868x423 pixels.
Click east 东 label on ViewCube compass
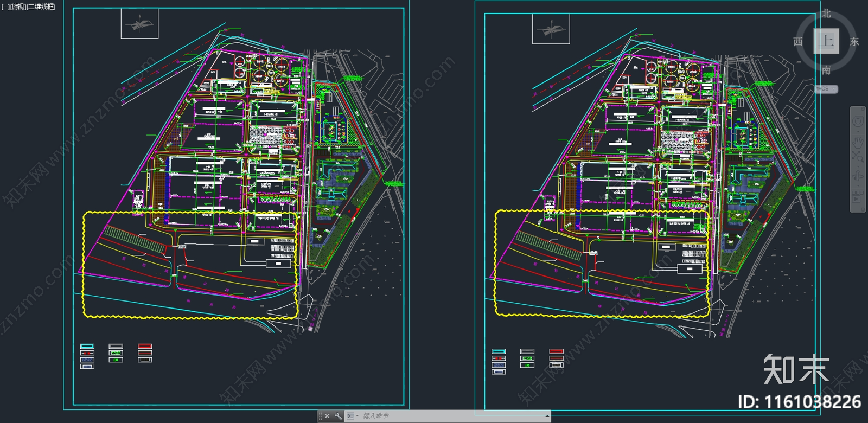[x=854, y=42]
